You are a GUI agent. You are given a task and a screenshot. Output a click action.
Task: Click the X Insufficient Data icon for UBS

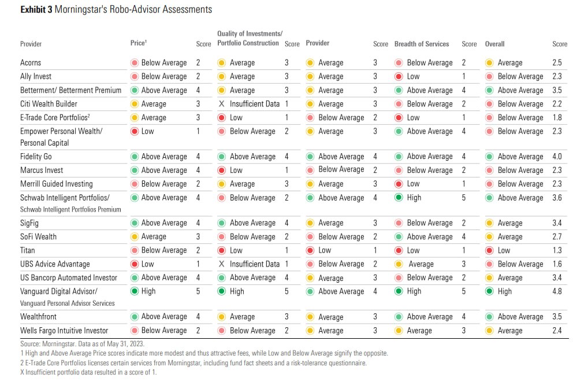[x=221, y=264]
